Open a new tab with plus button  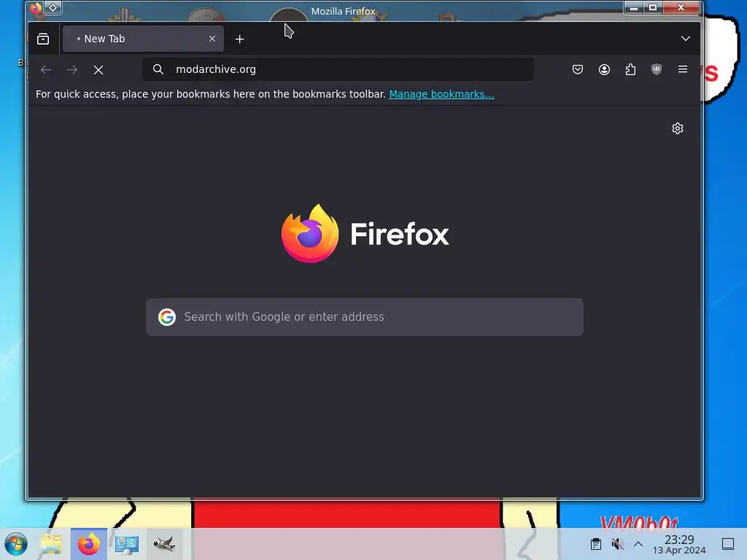click(239, 39)
